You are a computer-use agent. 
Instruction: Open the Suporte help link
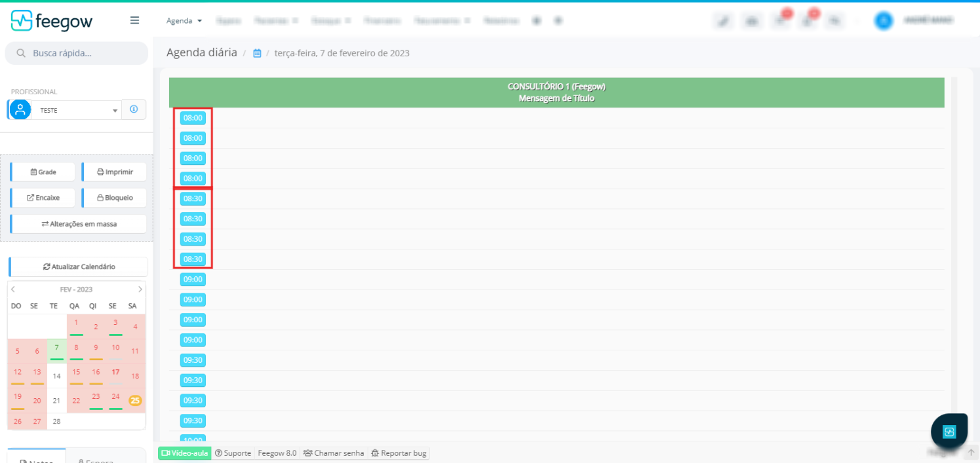coord(233,453)
